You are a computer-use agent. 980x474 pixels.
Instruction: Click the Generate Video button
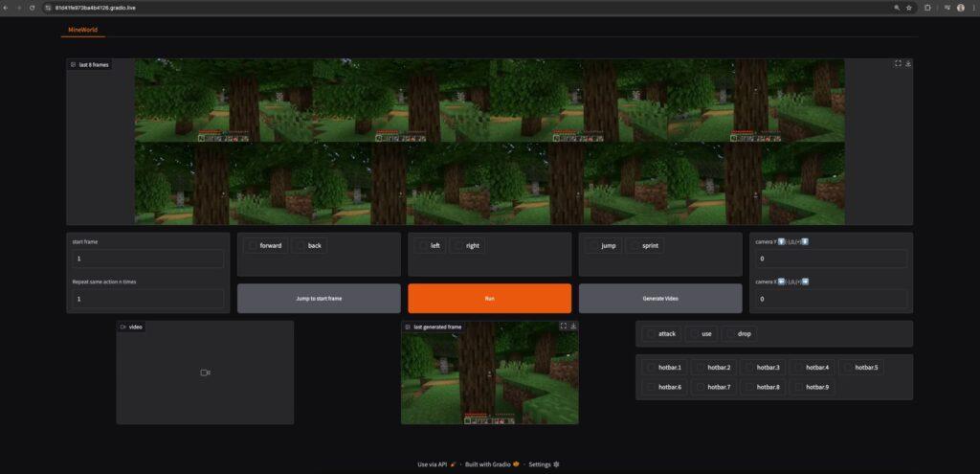pos(660,298)
